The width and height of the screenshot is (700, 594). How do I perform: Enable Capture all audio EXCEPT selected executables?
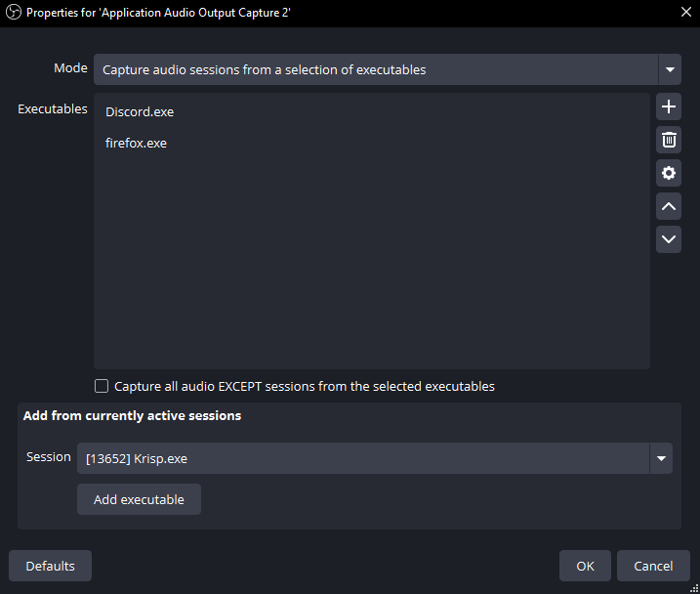[102, 386]
